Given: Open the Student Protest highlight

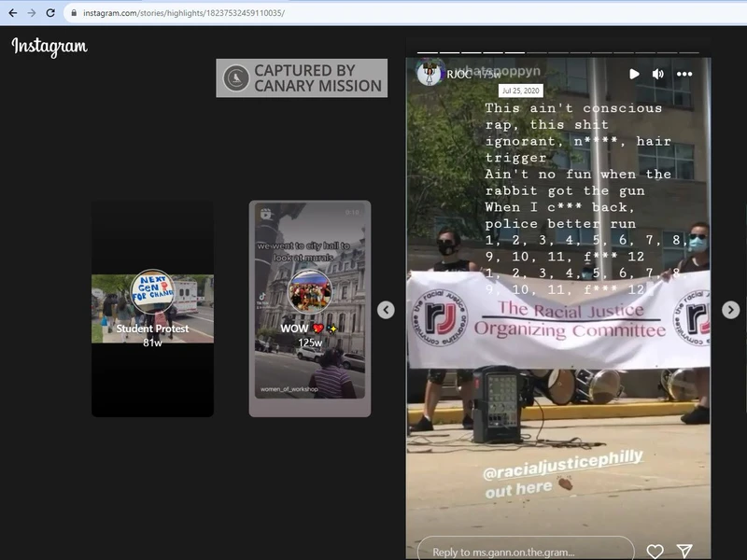Looking at the screenshot, I should coord(152,308).
